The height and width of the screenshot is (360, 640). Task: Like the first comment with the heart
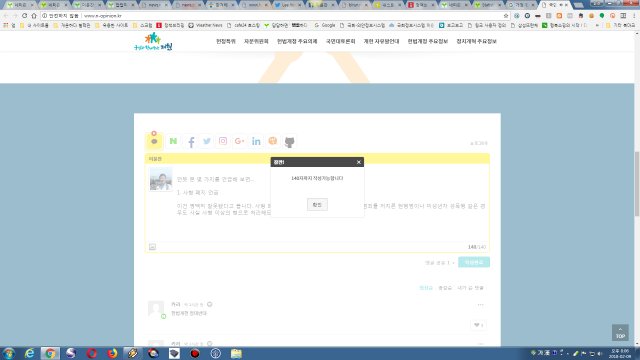coord(478,325)
